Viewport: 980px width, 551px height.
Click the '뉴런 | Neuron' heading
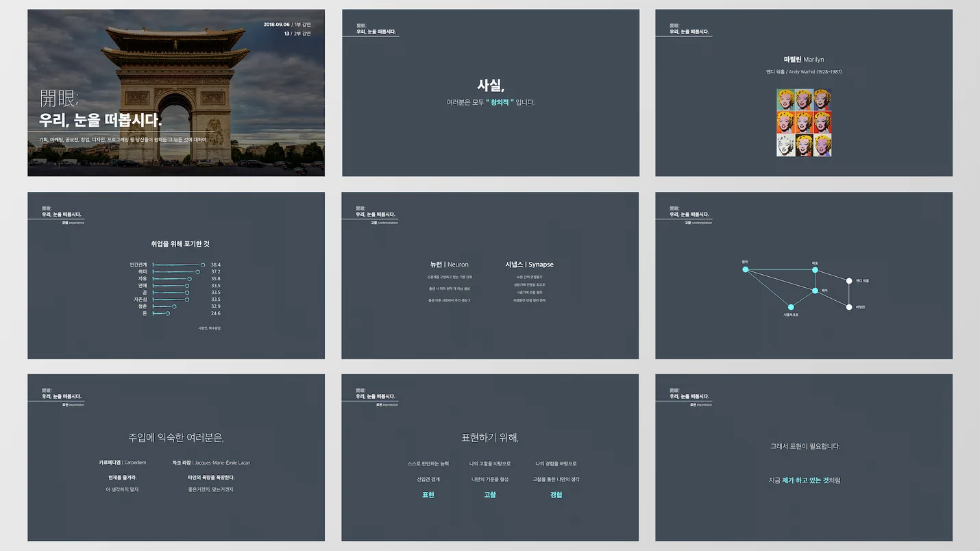(x=450, y=265)
